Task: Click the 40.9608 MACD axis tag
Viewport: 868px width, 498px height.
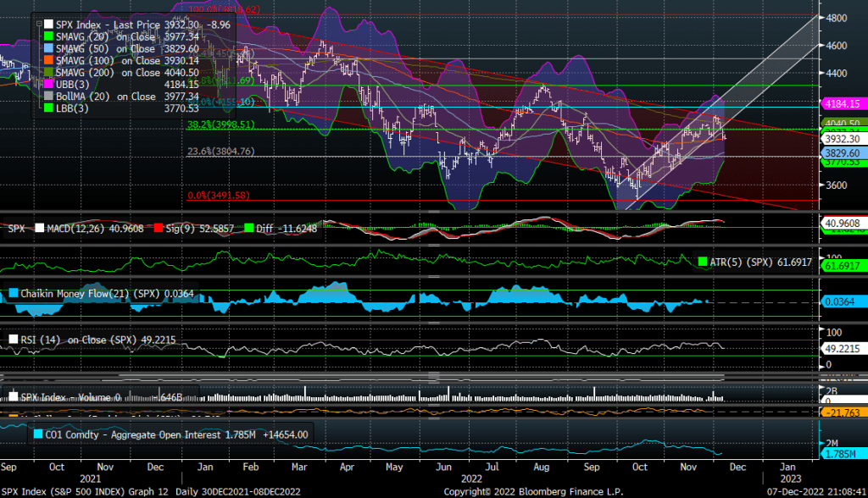Action: [x=843, y=224]
